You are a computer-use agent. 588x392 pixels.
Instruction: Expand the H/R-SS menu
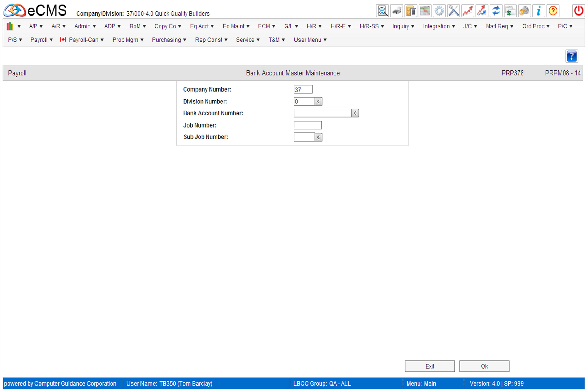pos(372,26)
